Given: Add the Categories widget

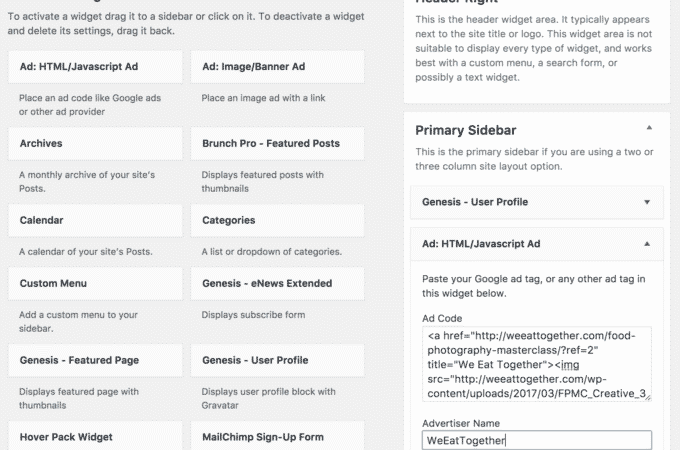Looking at the screenshot, I should (x=278, y=220).
